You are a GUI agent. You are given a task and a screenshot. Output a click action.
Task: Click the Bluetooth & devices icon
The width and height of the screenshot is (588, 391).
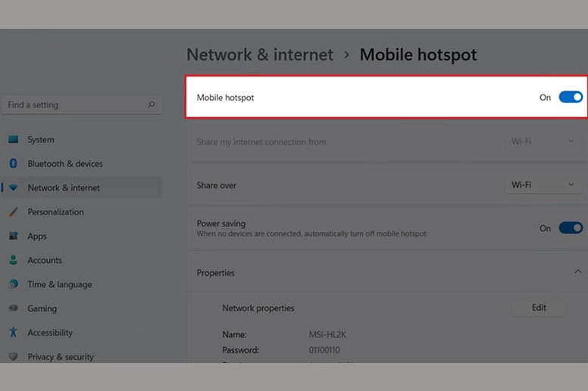(x=13, y=164)
